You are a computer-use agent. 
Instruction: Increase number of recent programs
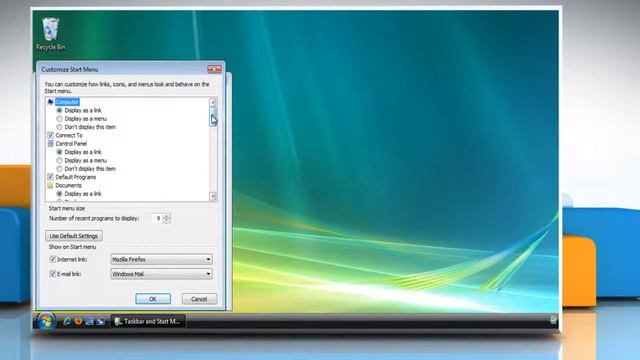click(x=166, y=216)
